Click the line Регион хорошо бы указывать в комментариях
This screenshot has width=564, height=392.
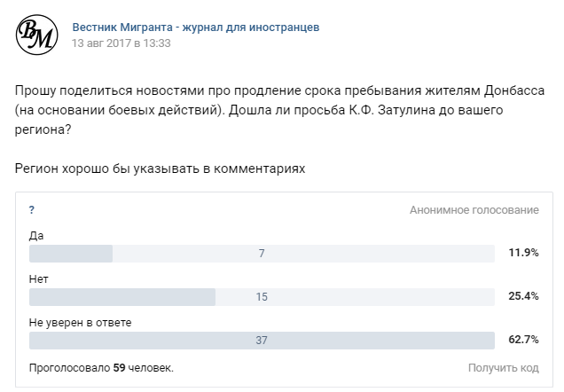(x=160, y=169)
